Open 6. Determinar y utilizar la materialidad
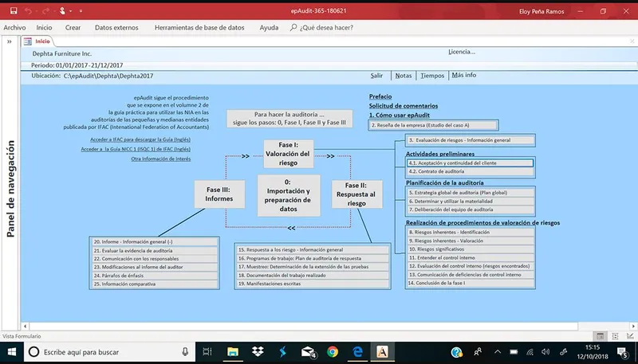Viewport: 638px width, 364px height. tap(470, 202)
